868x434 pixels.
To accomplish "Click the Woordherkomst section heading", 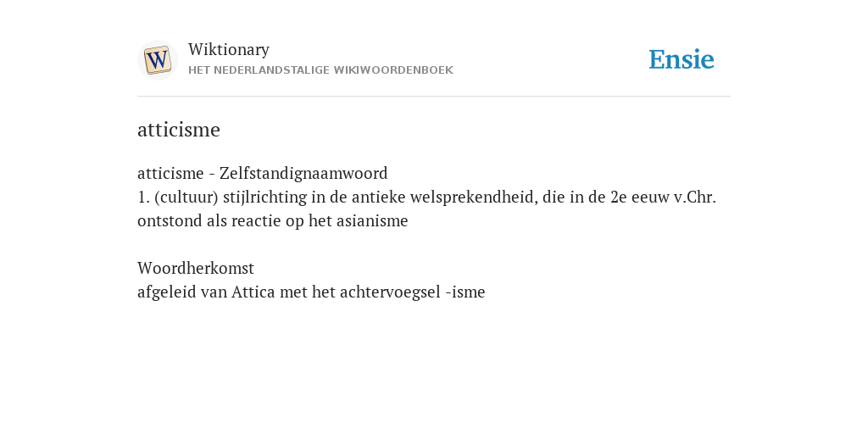I will coord(196,269).
